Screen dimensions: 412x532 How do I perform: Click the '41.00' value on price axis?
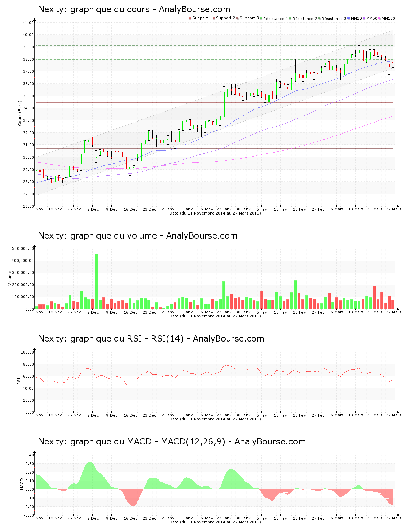tap(28, 23)
